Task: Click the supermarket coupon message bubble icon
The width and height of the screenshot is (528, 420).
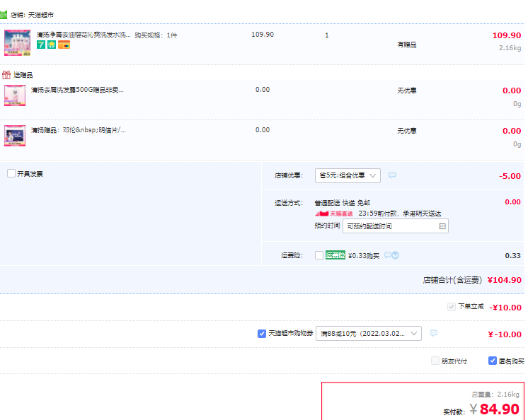Action: pos(434,333)
